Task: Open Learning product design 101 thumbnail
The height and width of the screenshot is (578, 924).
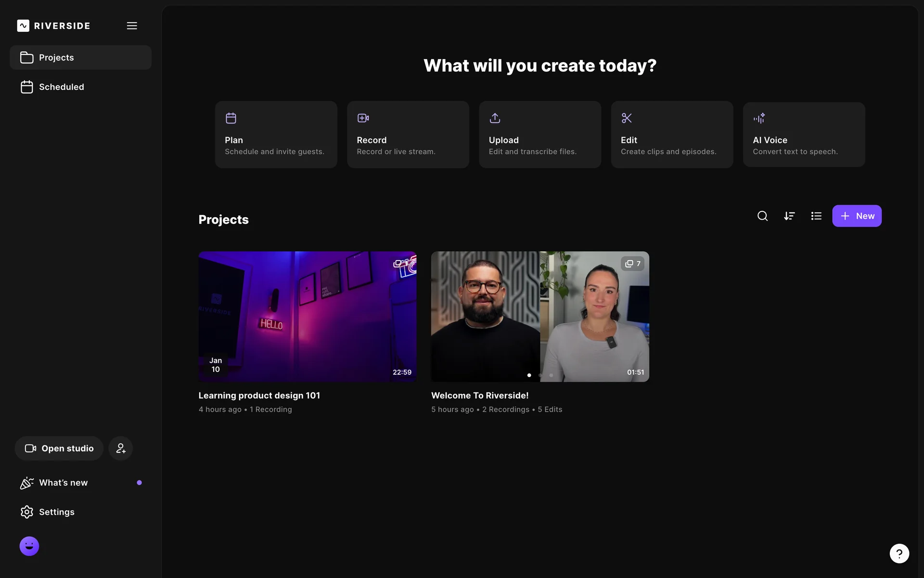Action: tap(307, 316)
